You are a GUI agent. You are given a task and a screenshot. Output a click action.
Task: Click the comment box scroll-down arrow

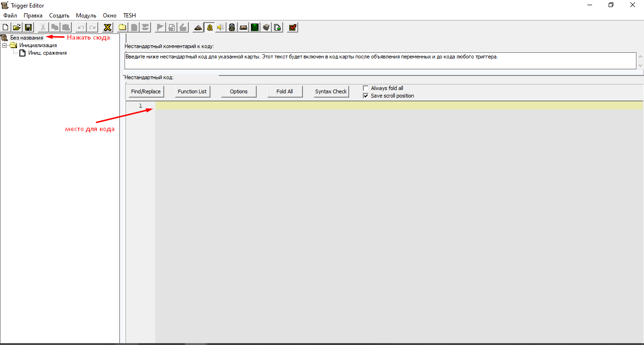click(x=640, y=66)
